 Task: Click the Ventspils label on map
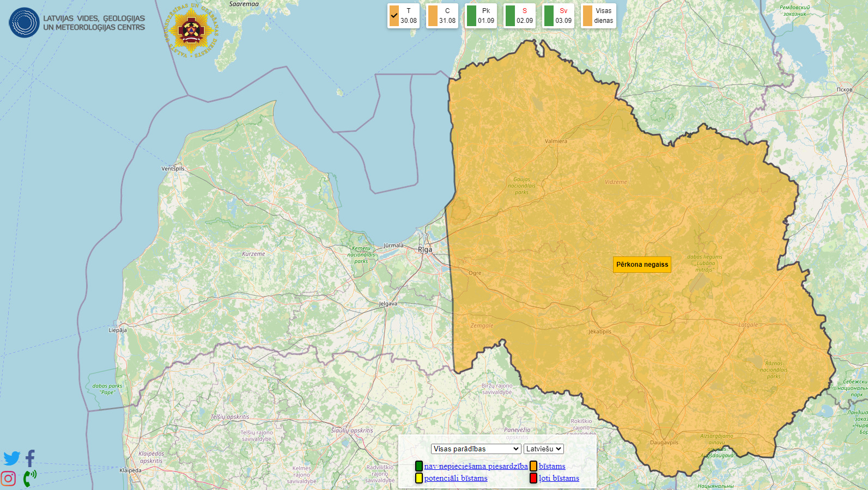click(x=173, y=169)
